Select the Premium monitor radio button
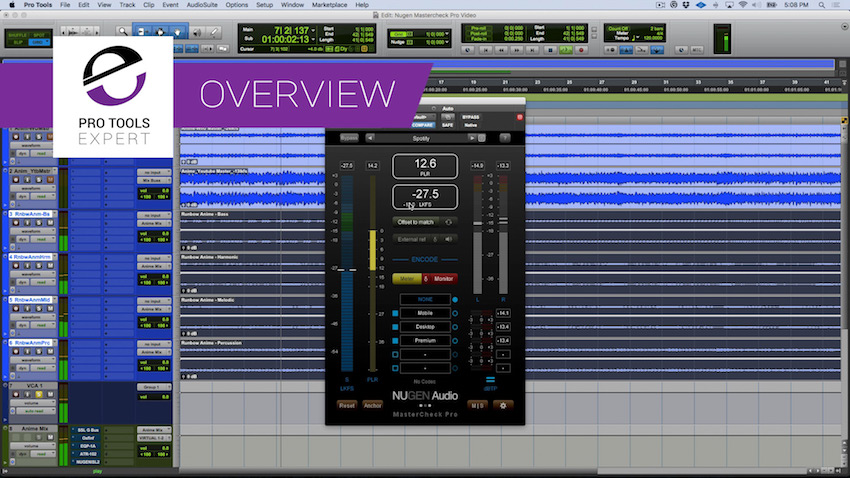The width and height of the screenshot is (850, 478). (455, 341)
